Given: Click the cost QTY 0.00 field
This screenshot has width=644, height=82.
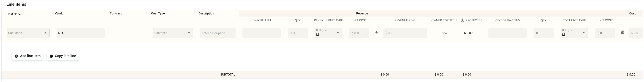Looking at the screenshot, I should click(543, 33).
